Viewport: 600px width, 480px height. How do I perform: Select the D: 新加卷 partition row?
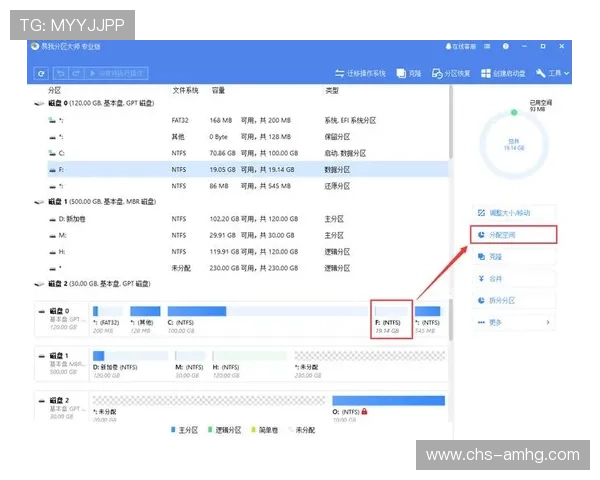[x=248, y=219]
